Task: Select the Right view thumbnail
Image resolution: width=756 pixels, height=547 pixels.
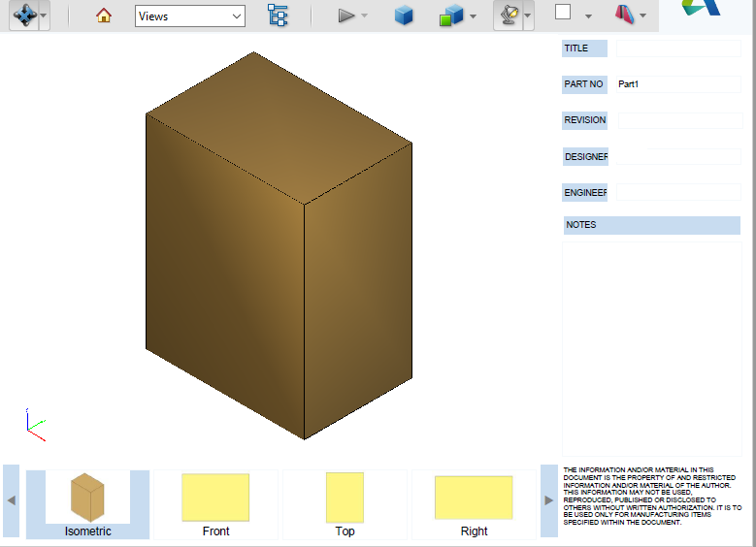Action: coord(474,504)
